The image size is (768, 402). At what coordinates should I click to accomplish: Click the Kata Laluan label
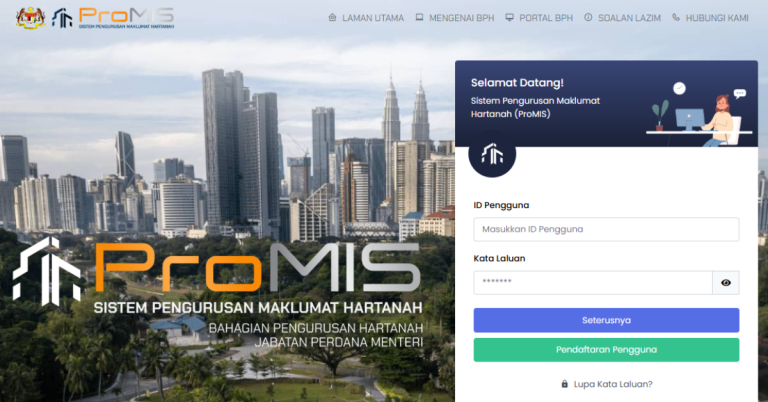click(x=499, y=259)
